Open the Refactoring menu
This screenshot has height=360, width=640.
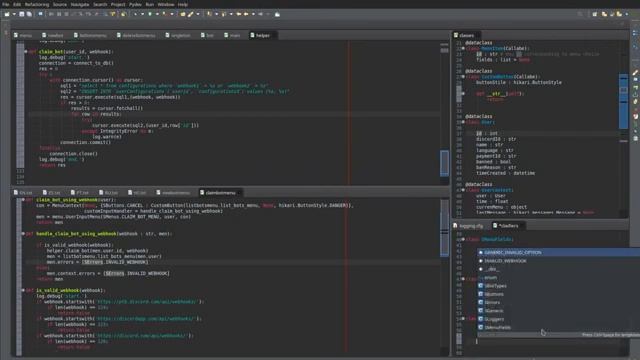click(x=37, y=4)
